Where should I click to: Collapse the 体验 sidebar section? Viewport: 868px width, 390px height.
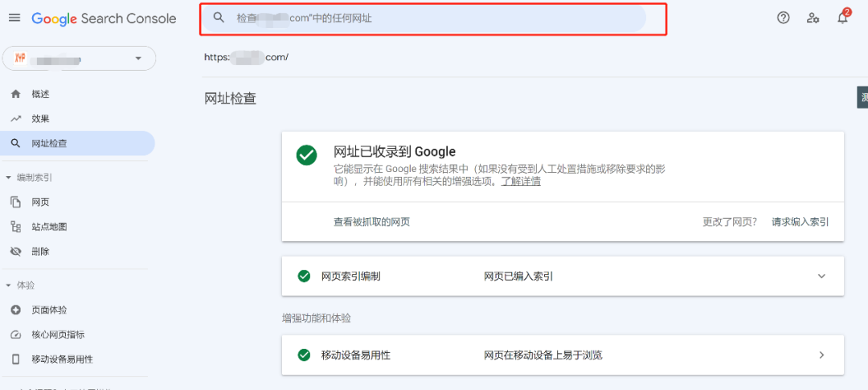[x=9, y=285]
